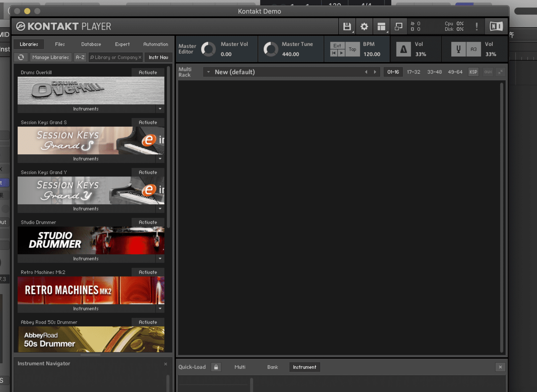This screenshot has width=537, height=392.
Task: Click the Tap tempo button
Action: pos(352,49)
